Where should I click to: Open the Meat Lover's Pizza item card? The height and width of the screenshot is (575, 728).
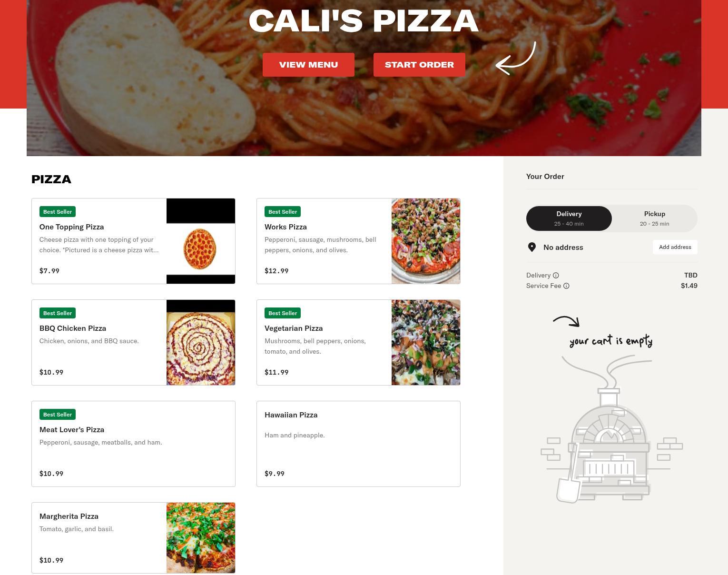(133, 444)
